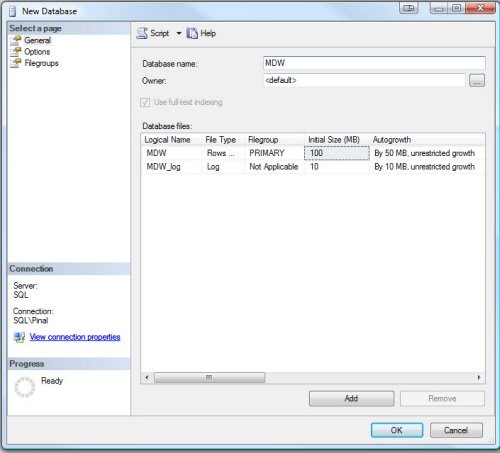This screenshot has height=453, width=500.
Task: Select the General page icon
Action: coord(16,40)
